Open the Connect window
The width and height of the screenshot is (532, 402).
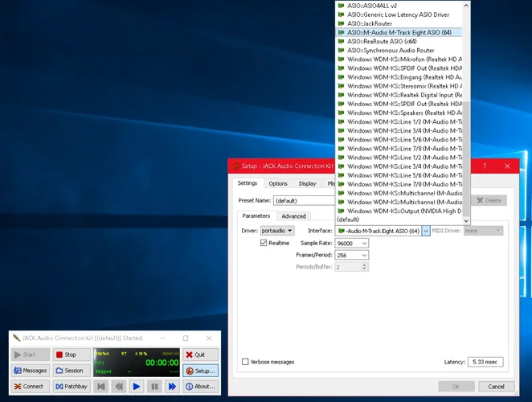coord(31,387)
